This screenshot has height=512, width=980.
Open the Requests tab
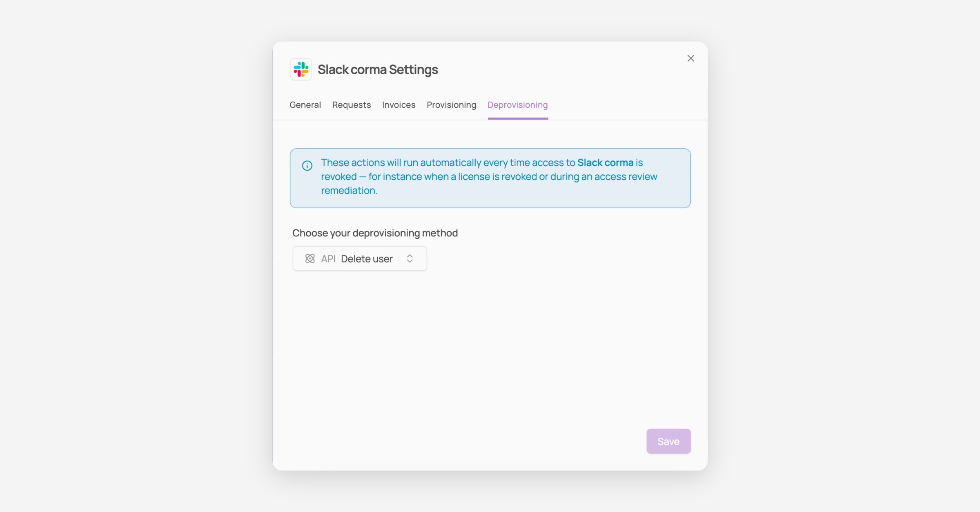click(x=352, y=105)
